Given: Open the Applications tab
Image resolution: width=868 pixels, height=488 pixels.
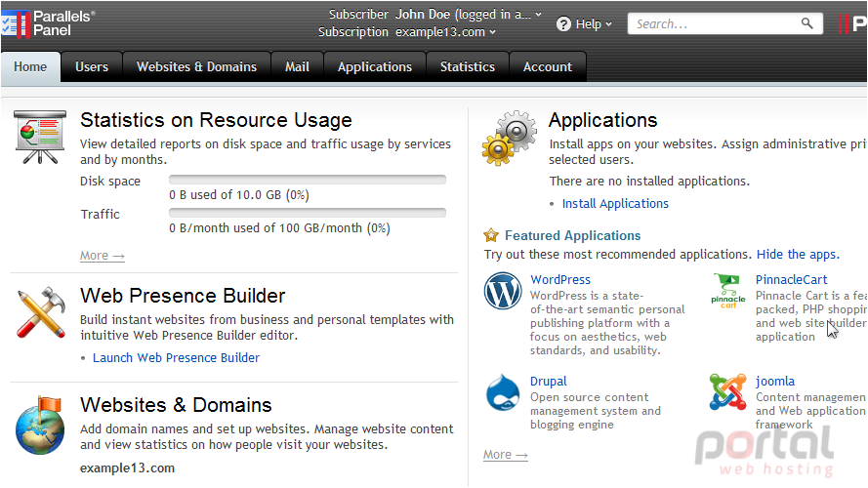Looking at the screenshot, I should 375,67.
